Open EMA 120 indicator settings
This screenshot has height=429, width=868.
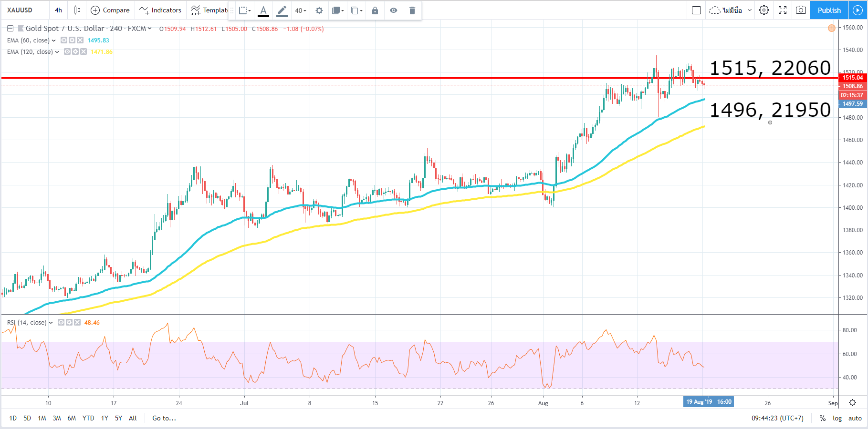coord(75,52)
